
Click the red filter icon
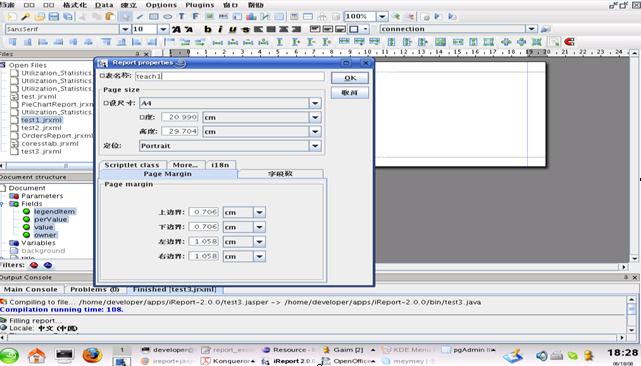(x=34, y=265)
